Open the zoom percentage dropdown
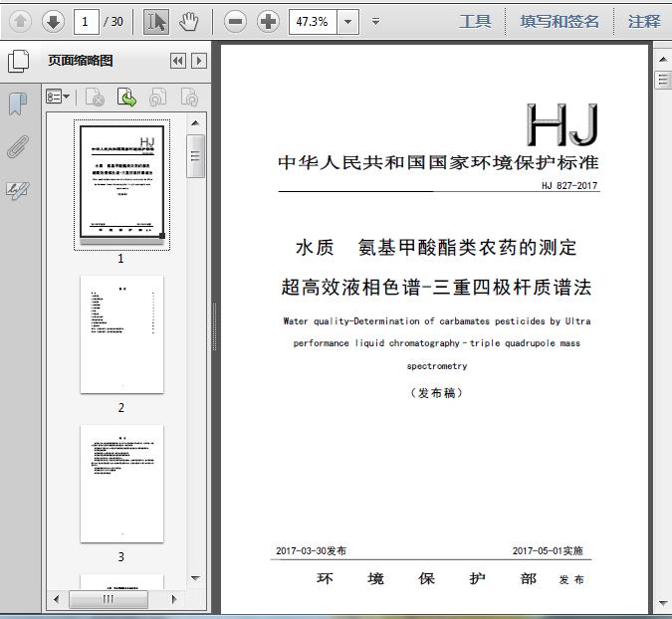 pos(347,21)
